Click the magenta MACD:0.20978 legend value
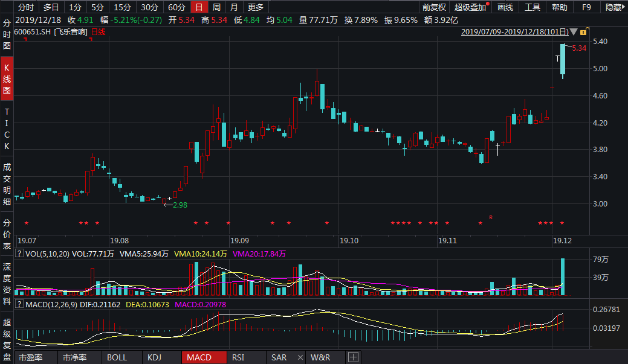 click(200, 304)
